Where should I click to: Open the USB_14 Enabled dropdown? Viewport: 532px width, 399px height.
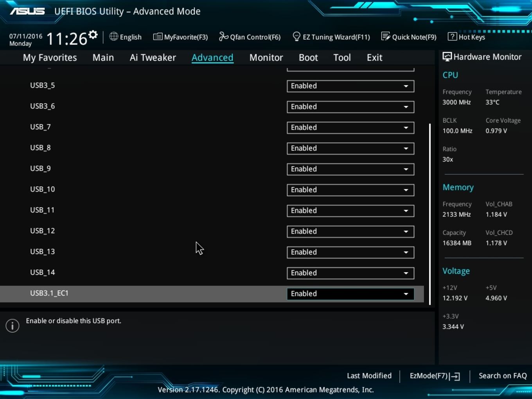click(x=350, y=273)
